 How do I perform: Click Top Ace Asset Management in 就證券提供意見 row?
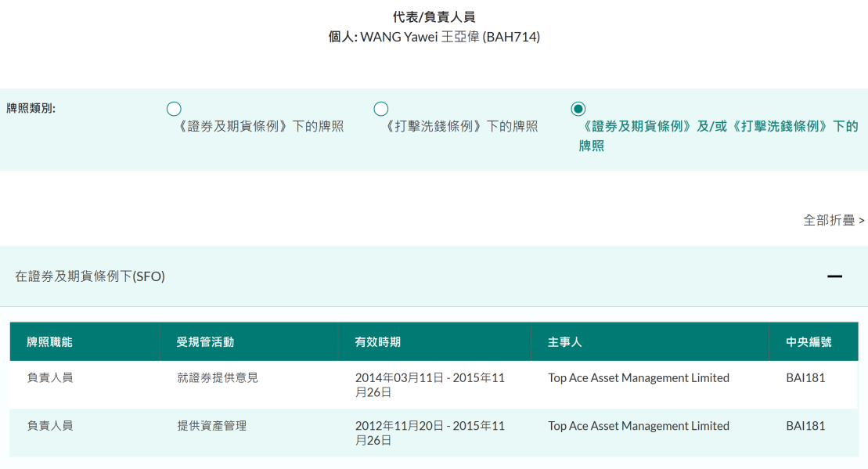coord(638,377)
